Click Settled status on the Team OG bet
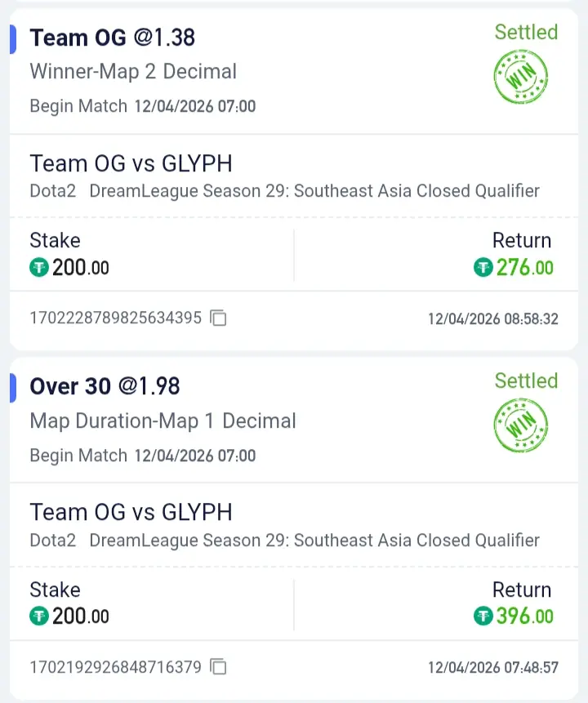The width and height of the screenshot is (588, 703). (x=526, y=33)
